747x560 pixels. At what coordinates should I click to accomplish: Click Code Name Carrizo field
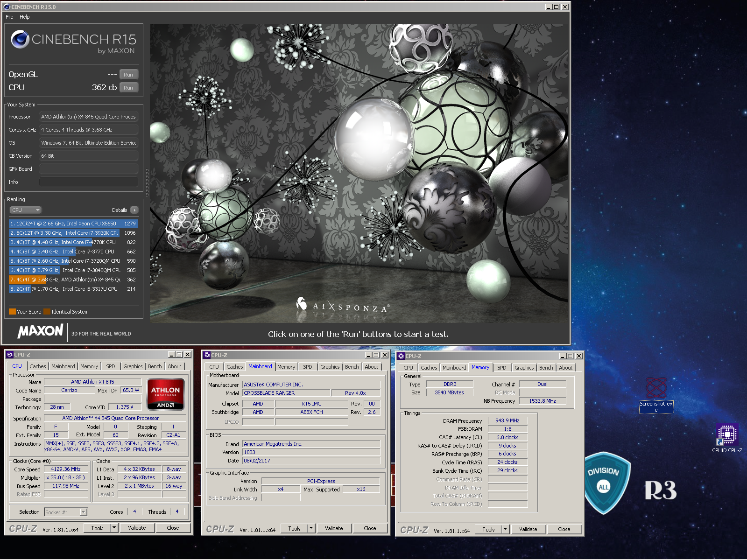[69, 390]
